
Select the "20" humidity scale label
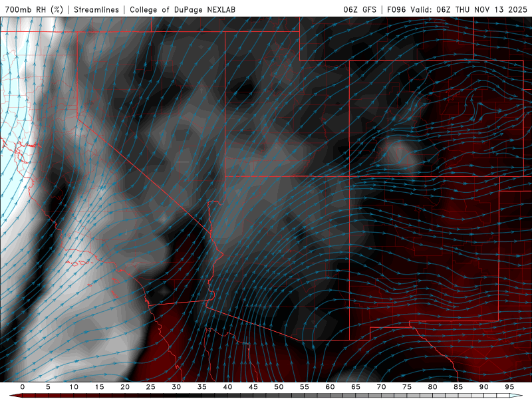point(125,387)
